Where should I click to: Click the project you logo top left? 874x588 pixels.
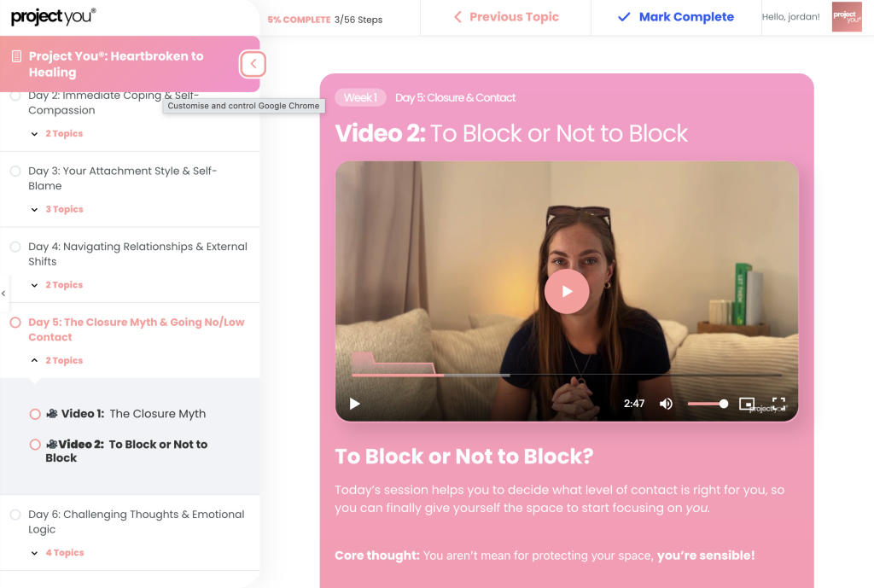click(x=53, y=17)
